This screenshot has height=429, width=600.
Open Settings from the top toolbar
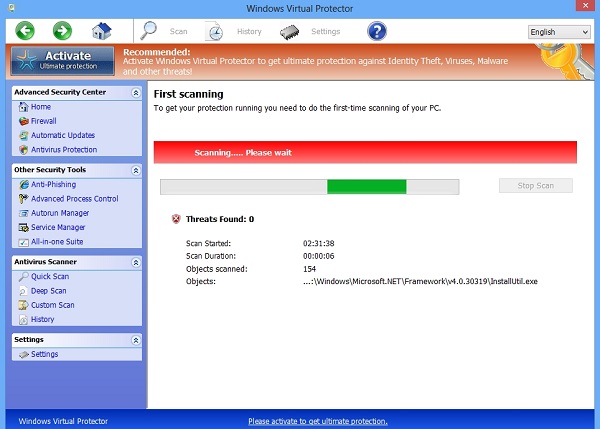(x=312, y=31)
